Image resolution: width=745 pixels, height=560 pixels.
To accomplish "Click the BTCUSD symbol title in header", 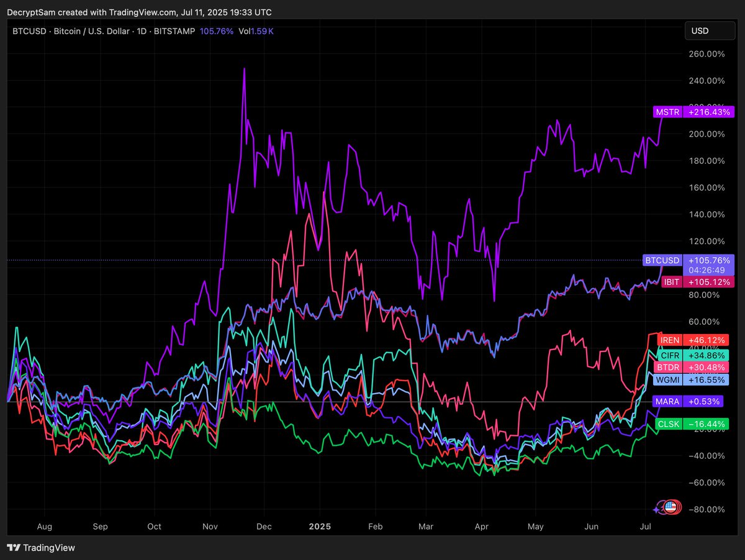I will [x=30, y=31].
